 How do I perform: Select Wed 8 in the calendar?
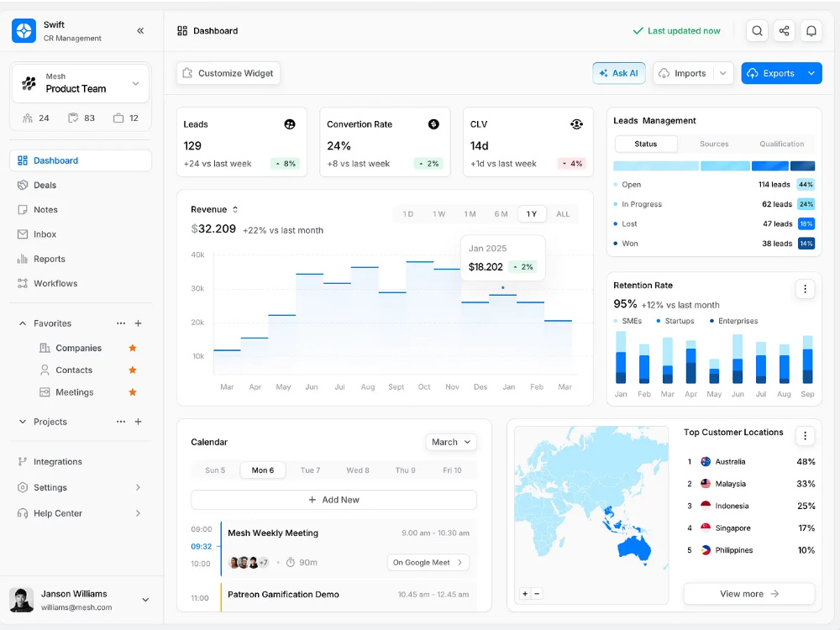click(x=358, y=470)
